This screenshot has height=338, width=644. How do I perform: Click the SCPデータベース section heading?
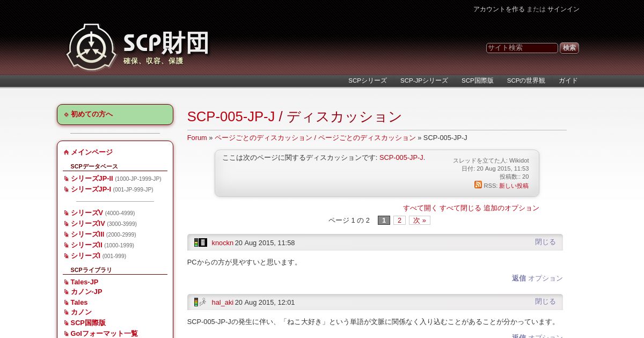(x=94, y=166)
